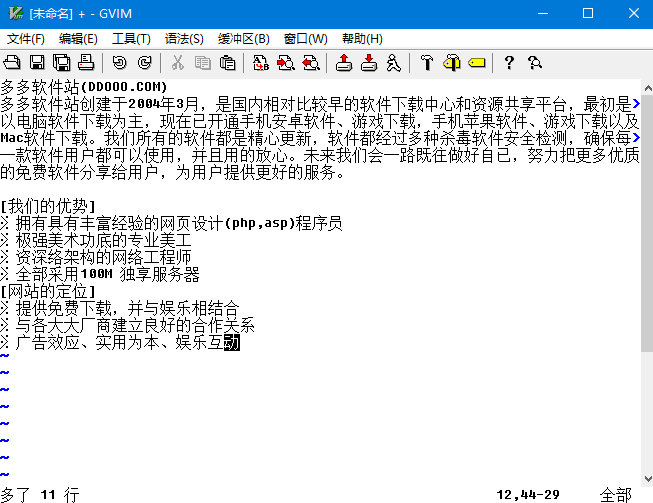Close the GVIM window

point(633,13)
